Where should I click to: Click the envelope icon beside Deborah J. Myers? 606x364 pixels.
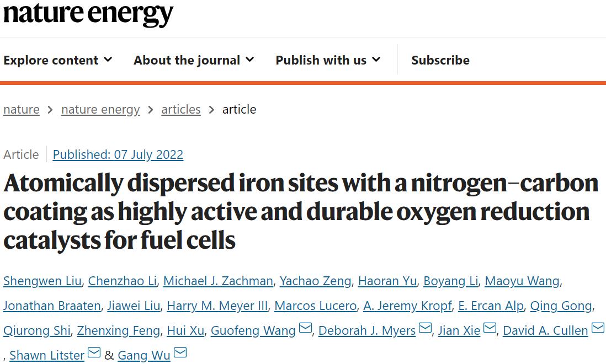click(x=425, y=329)
